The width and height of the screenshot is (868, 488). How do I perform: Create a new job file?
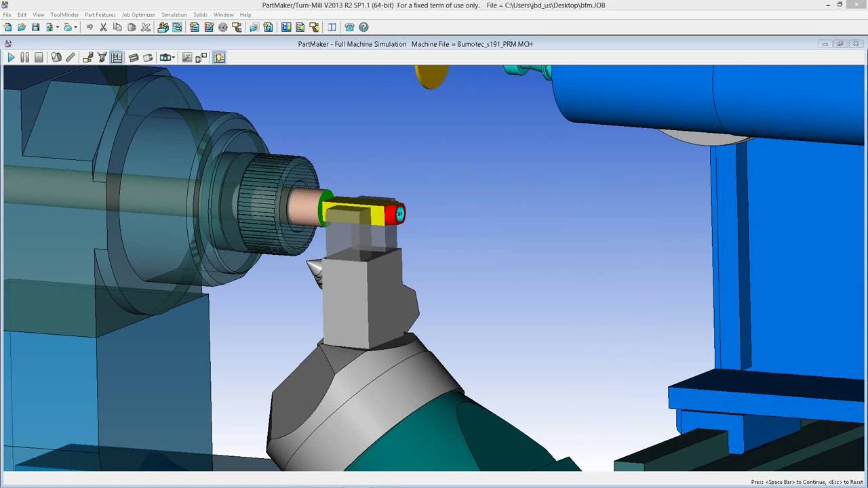point(7,27)
